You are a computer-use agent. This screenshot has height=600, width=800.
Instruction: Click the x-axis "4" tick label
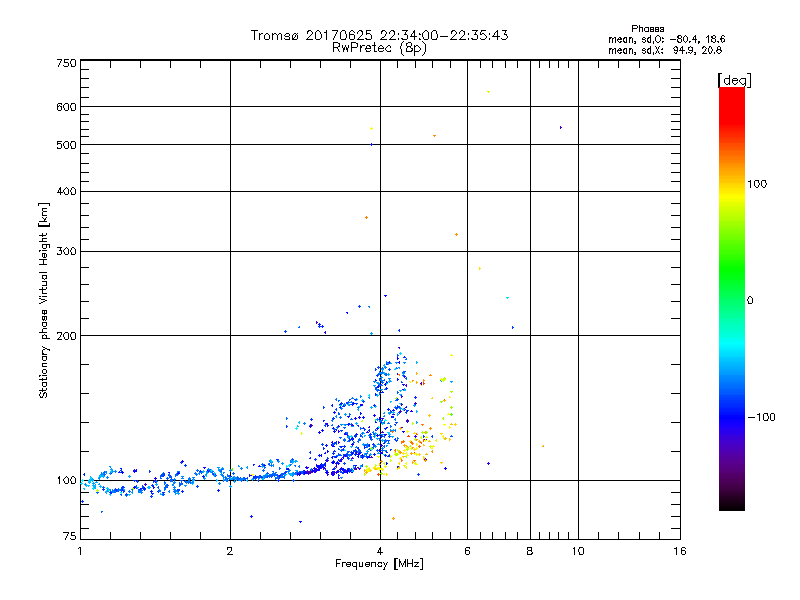380,551
